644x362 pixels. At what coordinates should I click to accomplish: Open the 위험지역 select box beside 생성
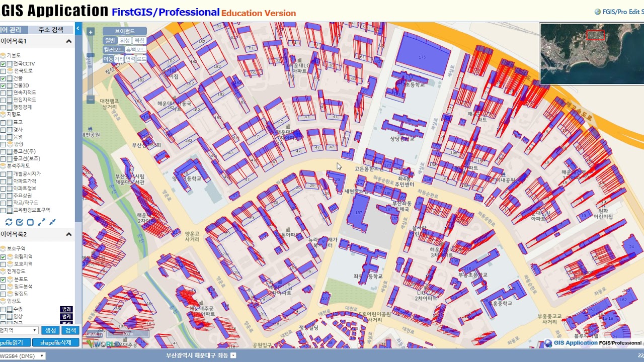tap(19, 330)
